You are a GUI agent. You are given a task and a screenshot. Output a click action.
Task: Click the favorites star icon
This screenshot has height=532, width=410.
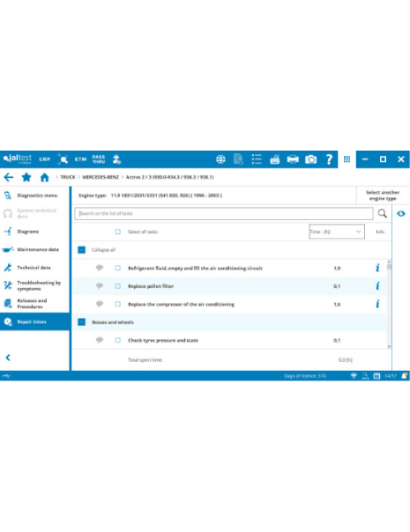[26, 177]
